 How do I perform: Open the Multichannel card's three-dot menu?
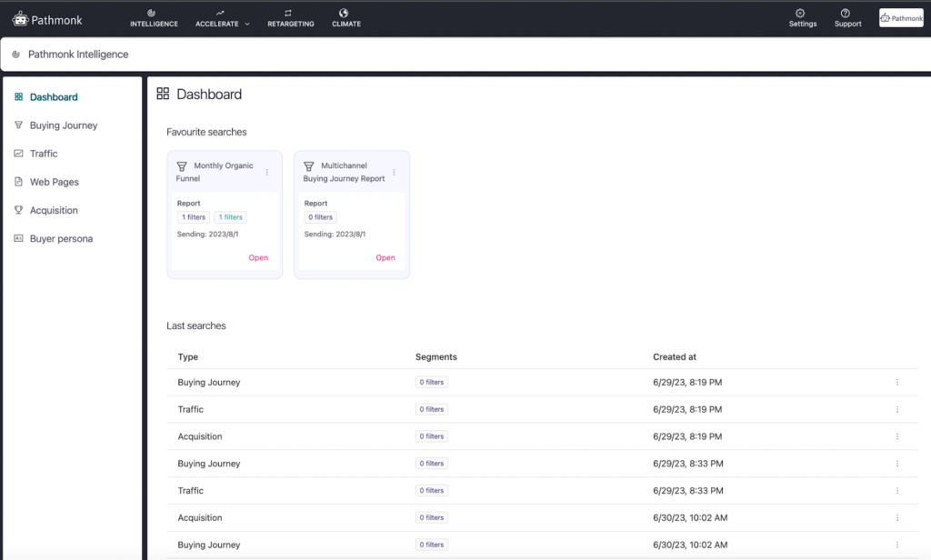(x=395, y=172)
